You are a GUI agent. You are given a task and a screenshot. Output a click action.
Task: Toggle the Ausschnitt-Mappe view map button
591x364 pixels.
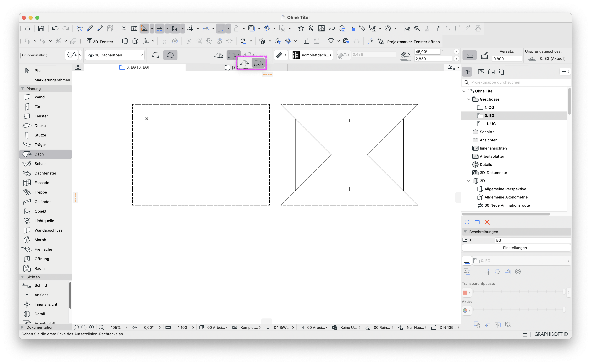click(481, 72)
